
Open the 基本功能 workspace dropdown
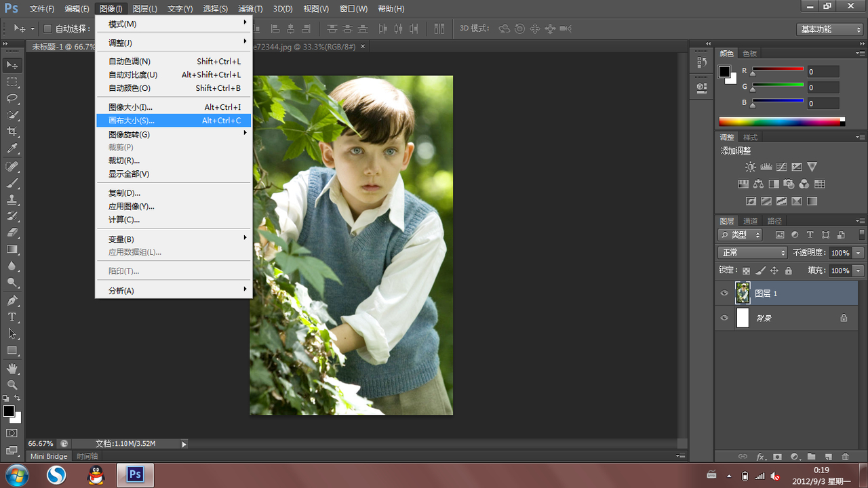(x=829, y=29)
